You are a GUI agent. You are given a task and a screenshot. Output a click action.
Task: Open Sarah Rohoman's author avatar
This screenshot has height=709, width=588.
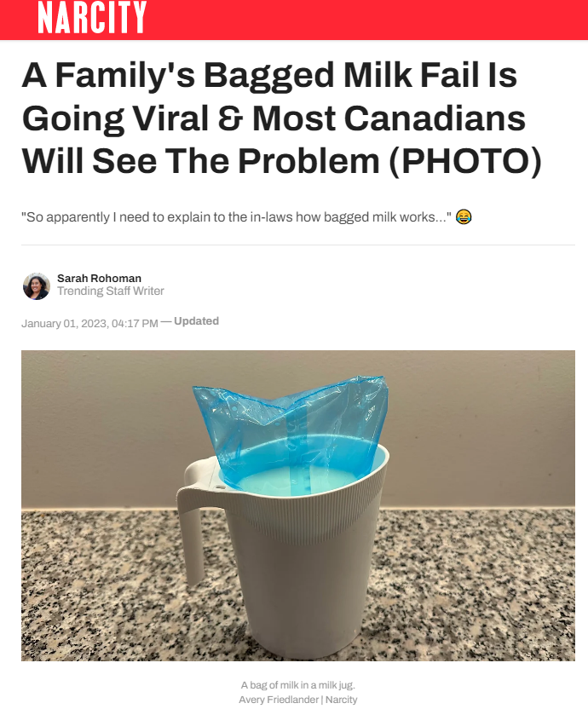[x=36, y=285]
